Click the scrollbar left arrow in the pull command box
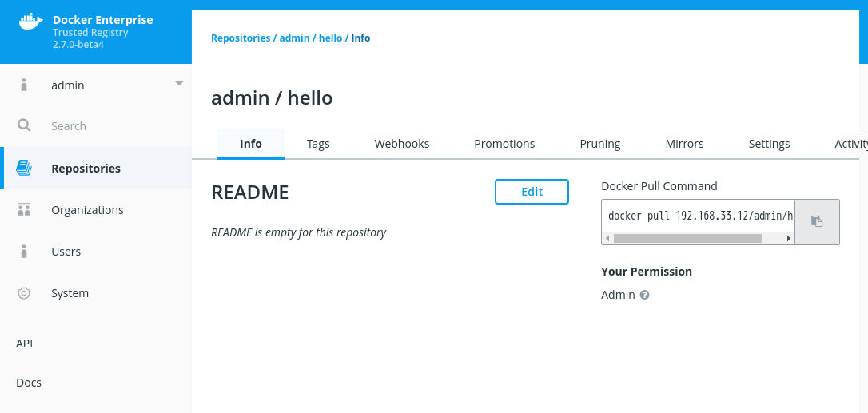The image size is (868, 413). 607,239
